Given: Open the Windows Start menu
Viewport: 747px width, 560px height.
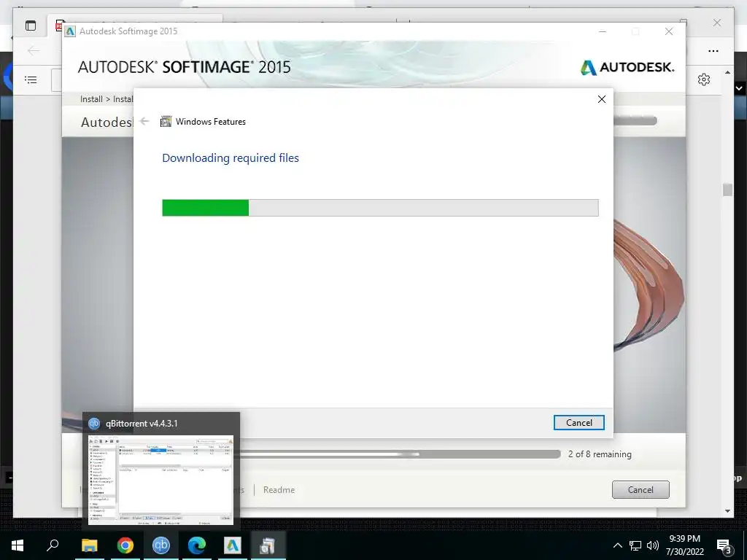Looking at the screenshot, I should [18, 545].
